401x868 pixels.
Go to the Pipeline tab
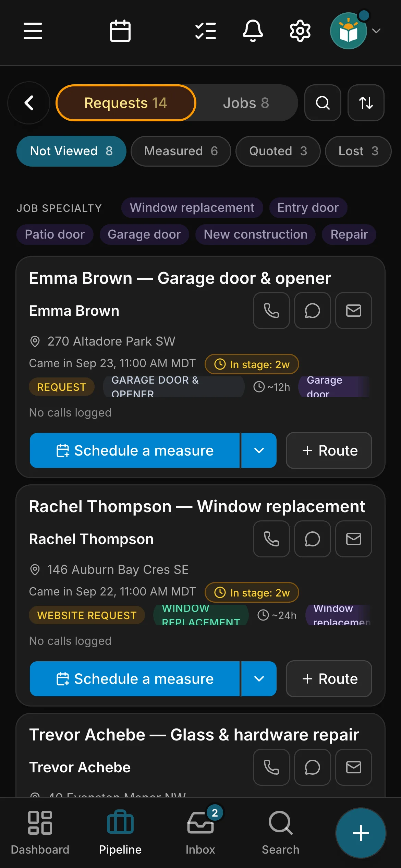[x=120, y=832]
